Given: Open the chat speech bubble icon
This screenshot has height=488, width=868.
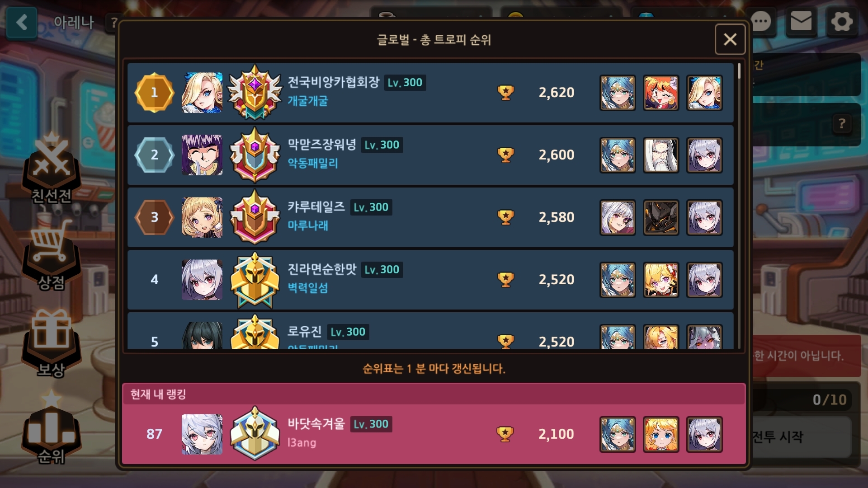Looking at the screenshot, I should coord(761,21).
